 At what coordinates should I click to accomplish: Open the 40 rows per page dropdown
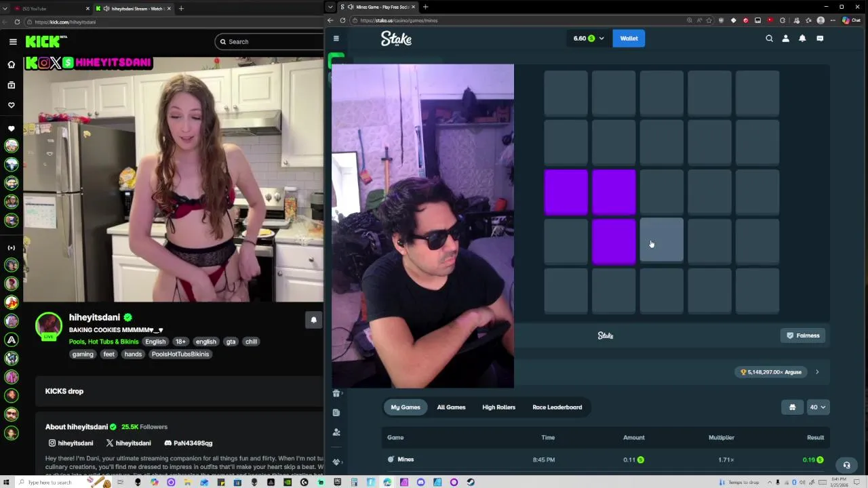coord(818,407)
